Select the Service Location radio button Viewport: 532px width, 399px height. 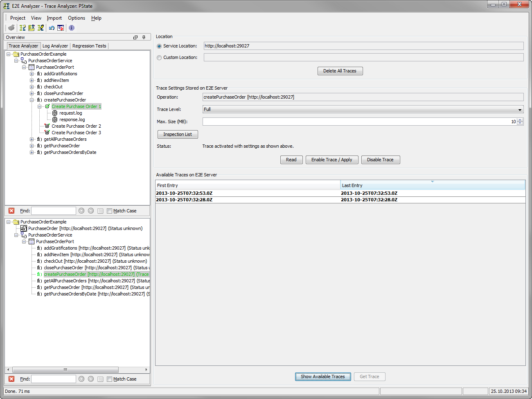point(159,46)
